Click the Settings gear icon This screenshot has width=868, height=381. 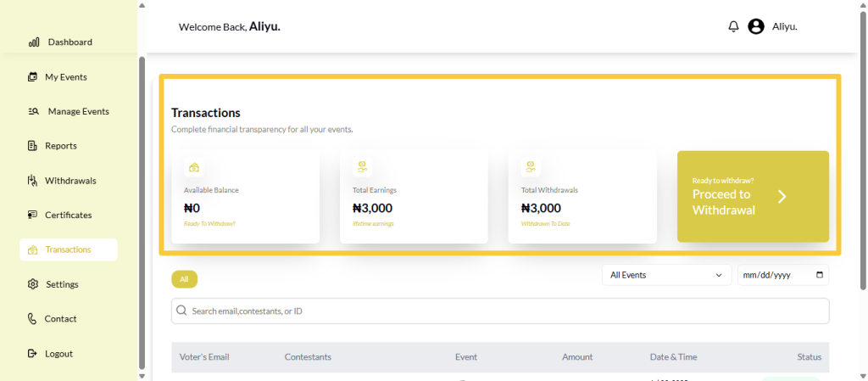click(32, 284)
